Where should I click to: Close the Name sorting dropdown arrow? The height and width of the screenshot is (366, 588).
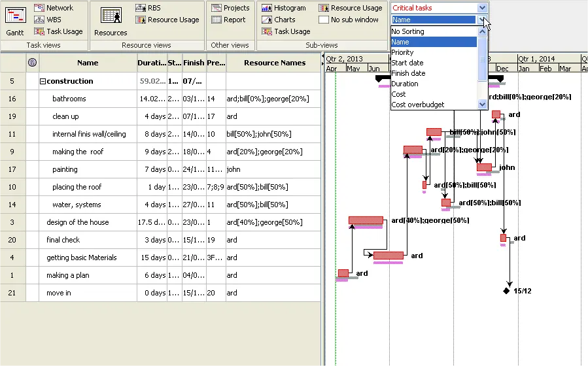click(481, 20)
